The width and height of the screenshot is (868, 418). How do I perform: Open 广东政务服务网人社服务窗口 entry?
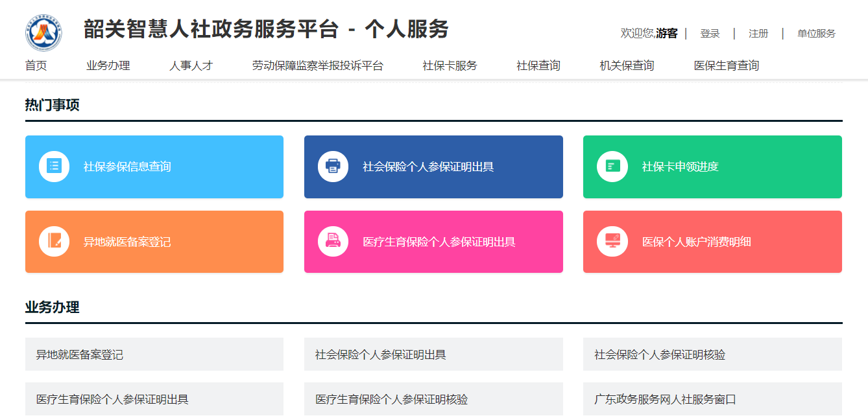click(x=665, y=399)
